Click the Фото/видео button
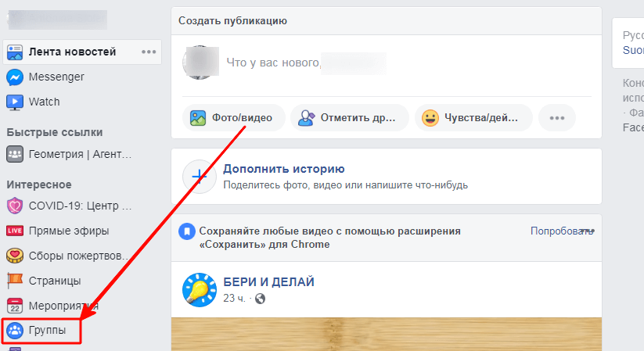The image size is (644, 351). pos(232,118)
